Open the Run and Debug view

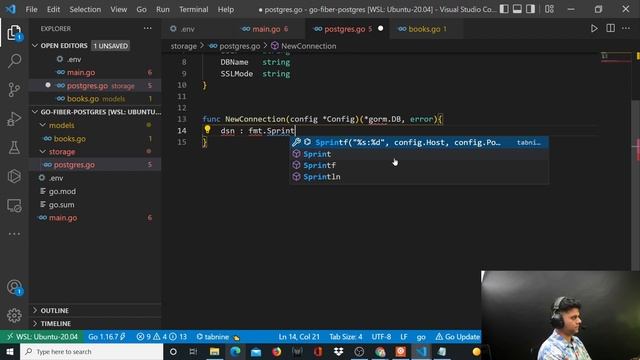point(14,119)
